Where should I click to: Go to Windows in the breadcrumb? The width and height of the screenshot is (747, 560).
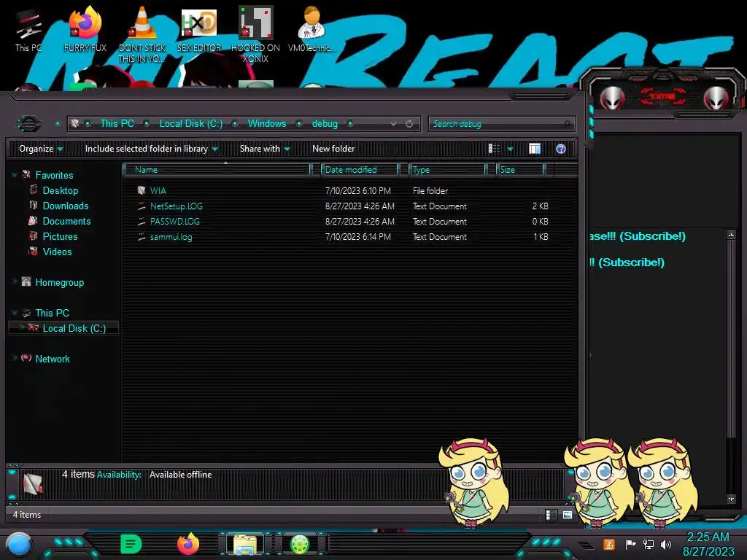pyautogui.click(x=267, y=124)
